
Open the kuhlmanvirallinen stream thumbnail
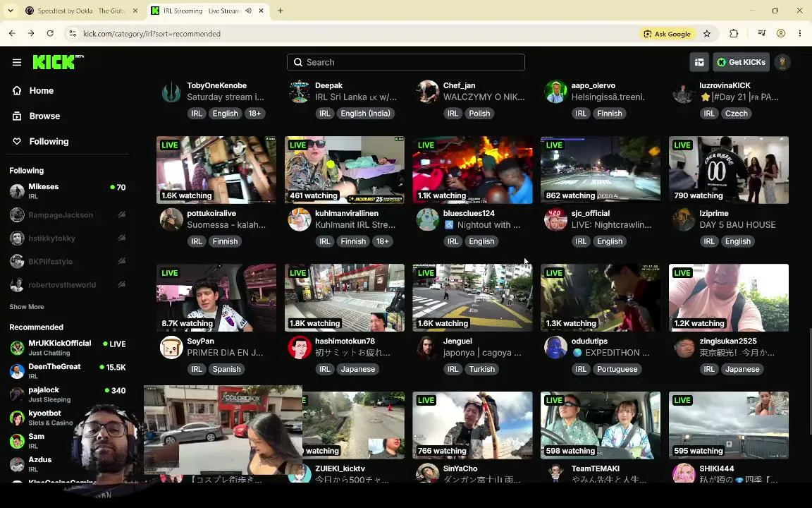point(345,170)
